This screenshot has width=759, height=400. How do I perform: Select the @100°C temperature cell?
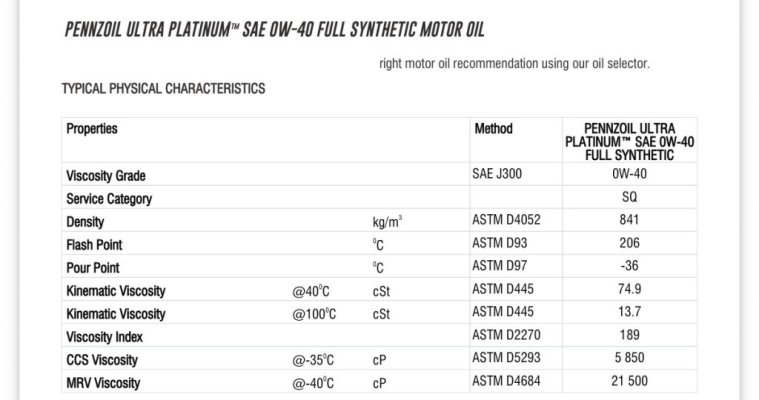point(314,314)
